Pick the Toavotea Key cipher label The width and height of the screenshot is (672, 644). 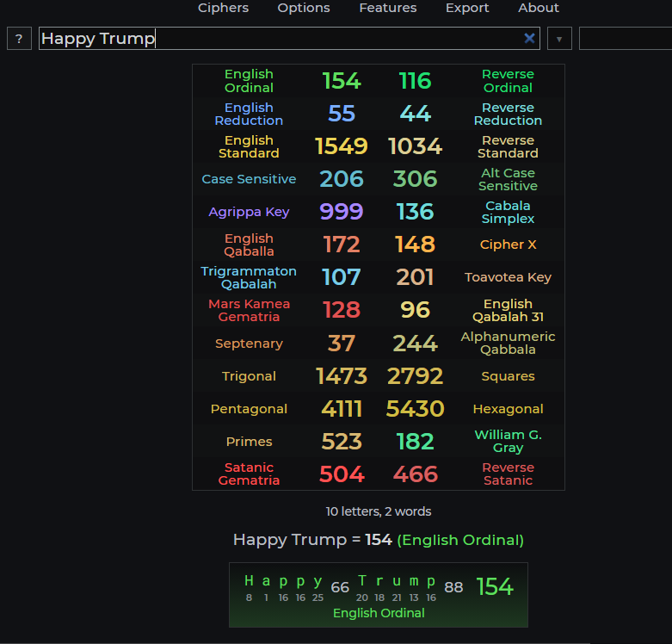point(508,277)
